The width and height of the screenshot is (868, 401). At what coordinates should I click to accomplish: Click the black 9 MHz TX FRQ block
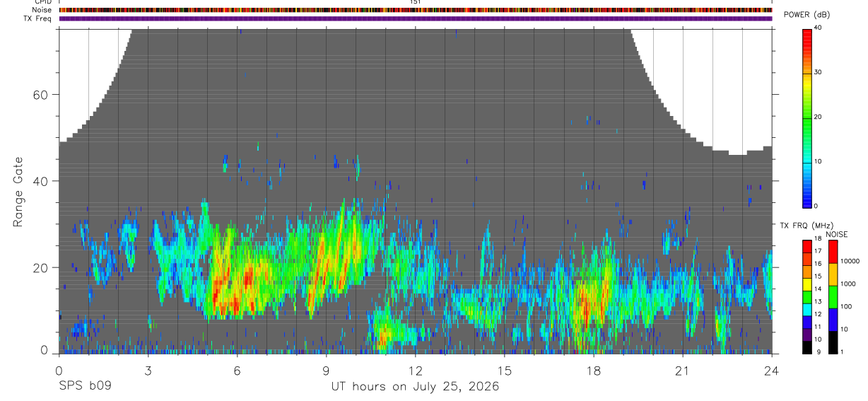807,347
